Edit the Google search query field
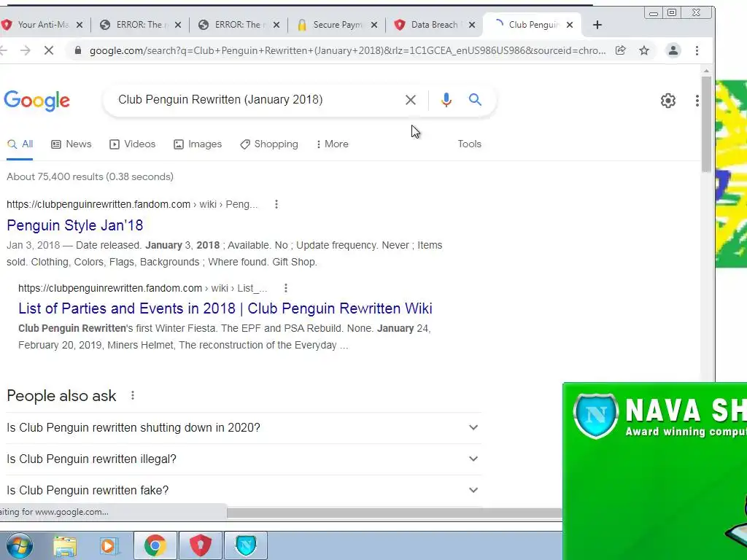This screenshot has width=747, height=560. (x=258, y=99)
